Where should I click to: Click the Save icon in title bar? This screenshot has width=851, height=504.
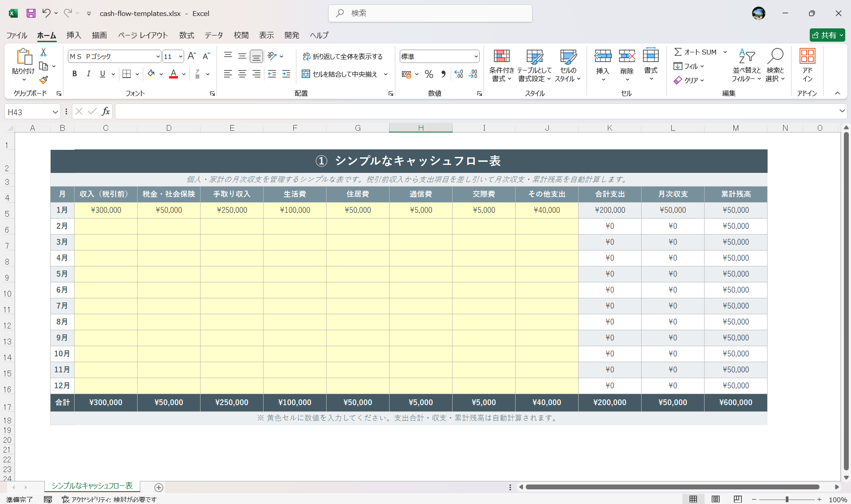pyautogui.click(x=31, y=13)
